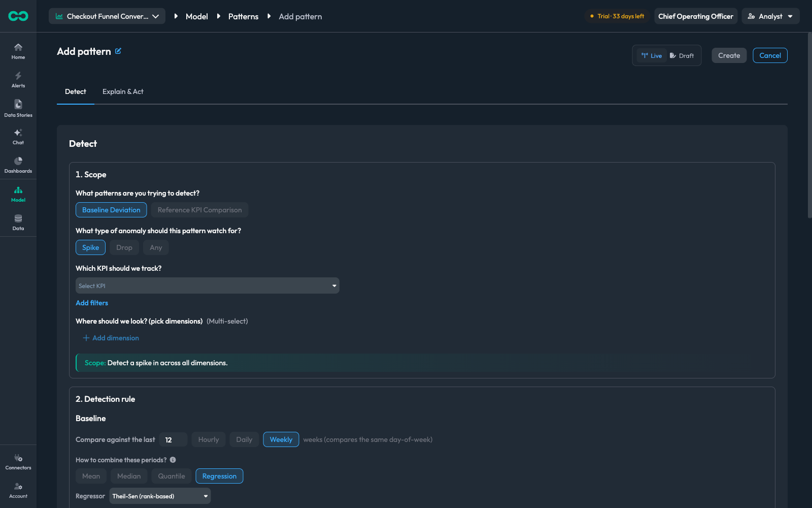Click the Scope summary banner text
Image resolution: width=812 pixels, height=508 pixels.
point(156,363)
